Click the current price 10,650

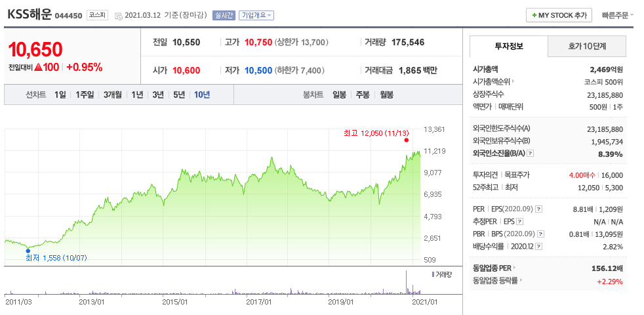click(35, 49)
